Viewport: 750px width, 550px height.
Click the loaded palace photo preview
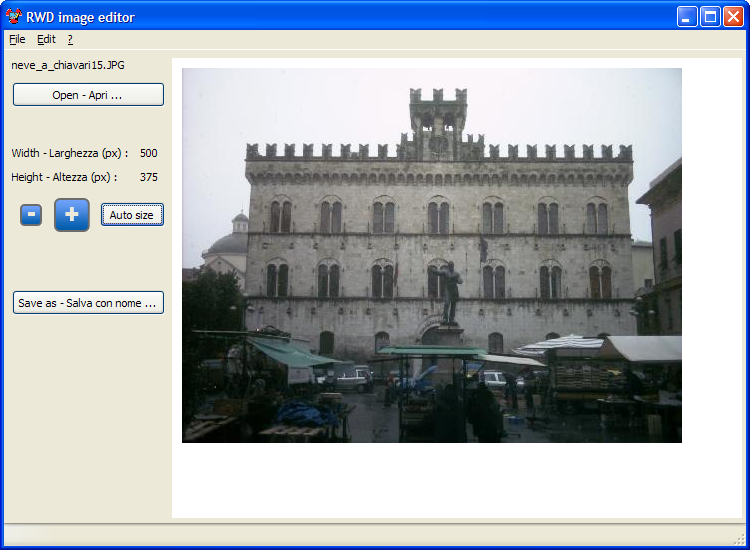click(432, 255)
